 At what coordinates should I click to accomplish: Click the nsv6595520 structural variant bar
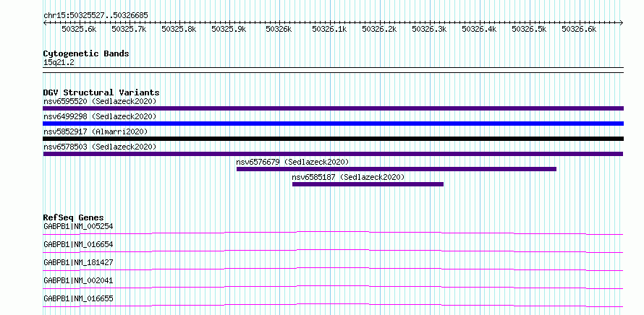click(x=333, y=108)
